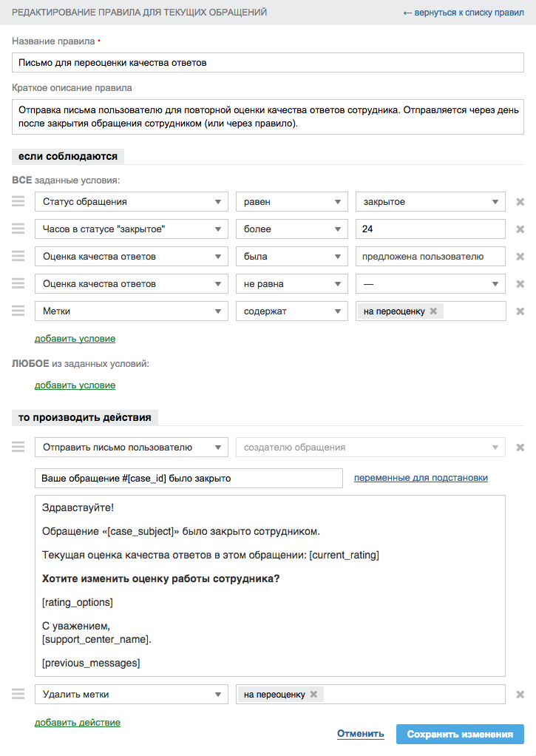
Task: Grab drag handle of 'Статус обращения' row
Action: point(18,201)
